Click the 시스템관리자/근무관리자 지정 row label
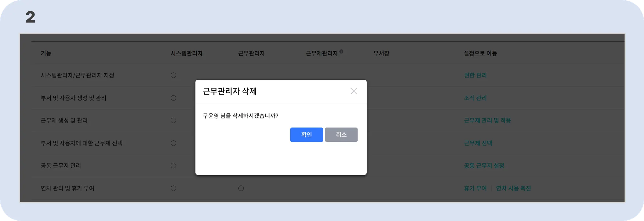Image resolution: width=644 pixels, height=221 pixels. click(77, 75)
